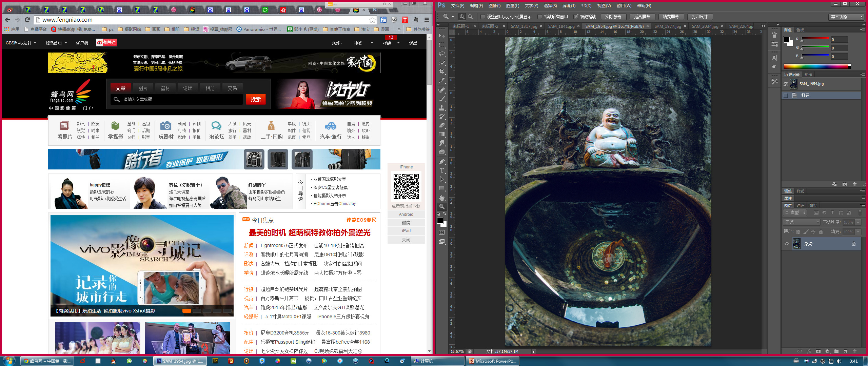
Task: Click the red 搜索 search button
Action: 256,99
